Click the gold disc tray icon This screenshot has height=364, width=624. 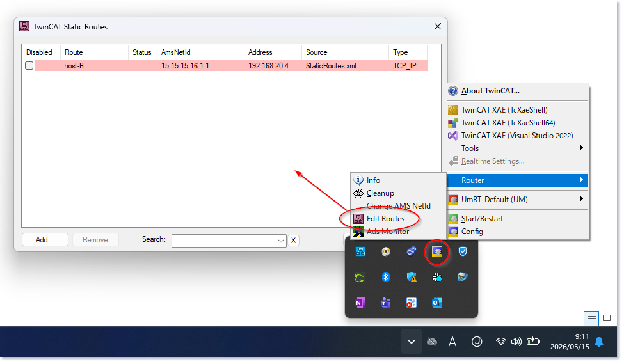[x=386, y=251]
